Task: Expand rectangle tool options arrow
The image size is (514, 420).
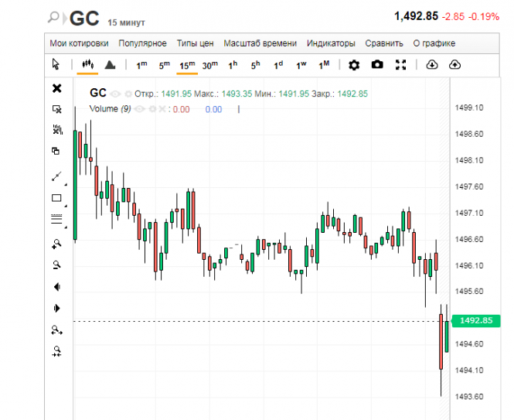Action: coord(66,206)
